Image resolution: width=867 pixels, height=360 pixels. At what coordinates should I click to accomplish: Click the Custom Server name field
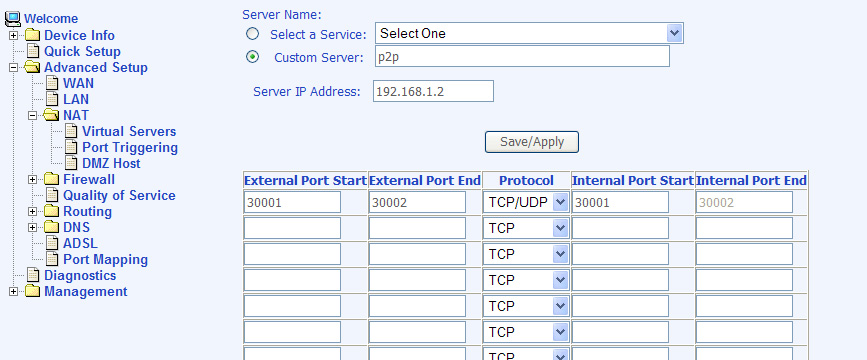pyautogui.click(x=523, y=56)
